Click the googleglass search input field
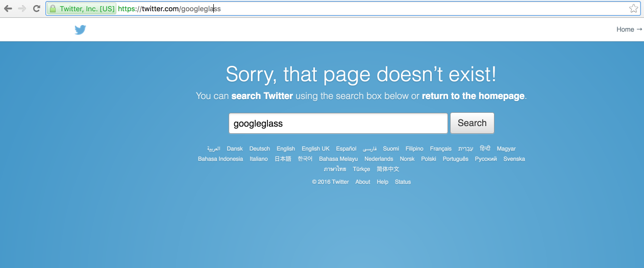The height and width of the screenshot is (268, 644). [338, 124]
